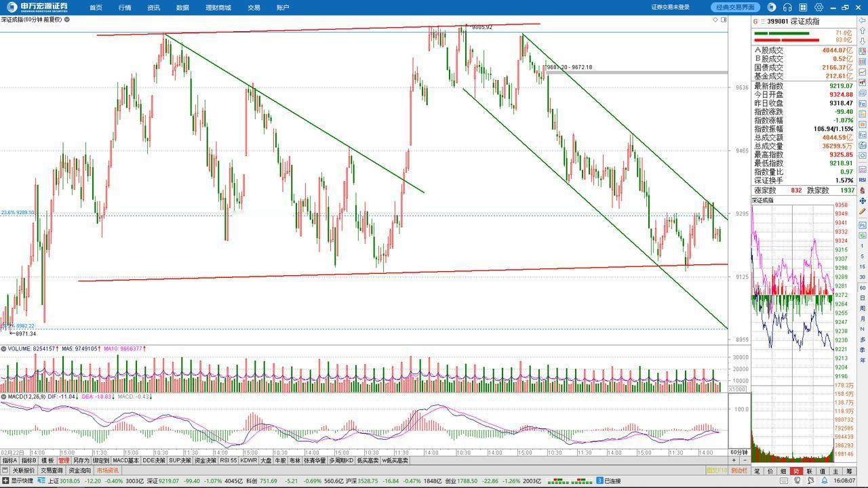Open the 行情 menu
Image resolution: width=868 pixels, height=488 pixels.
[125, 7]
